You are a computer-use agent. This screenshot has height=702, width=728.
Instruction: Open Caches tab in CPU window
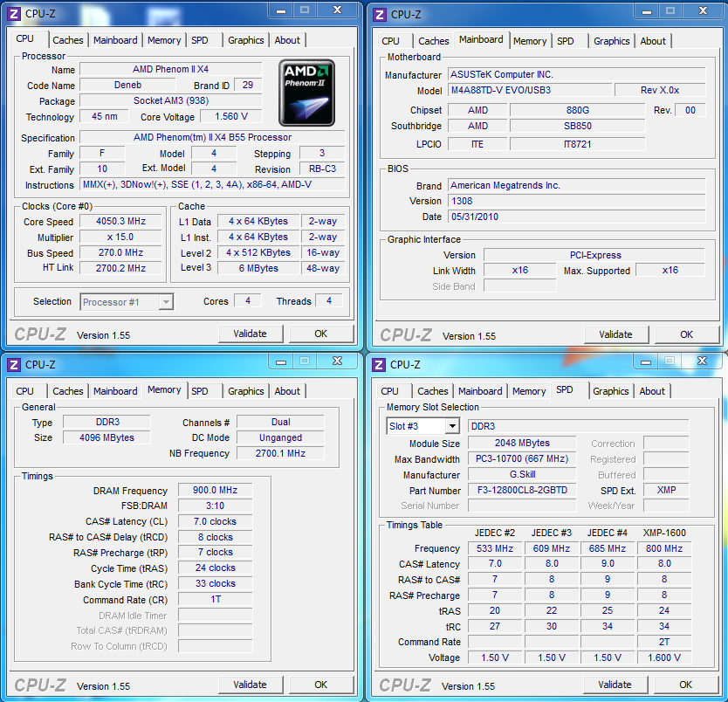68,40
